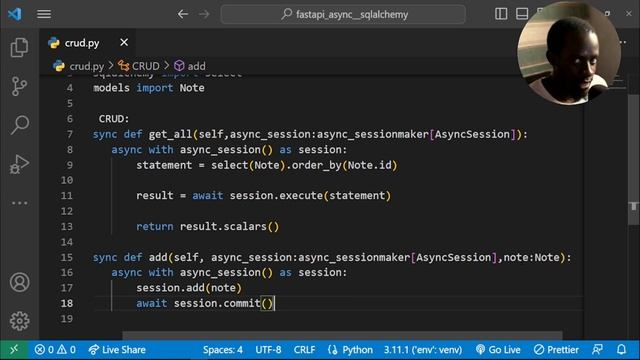Start a Live Share session

117,350
